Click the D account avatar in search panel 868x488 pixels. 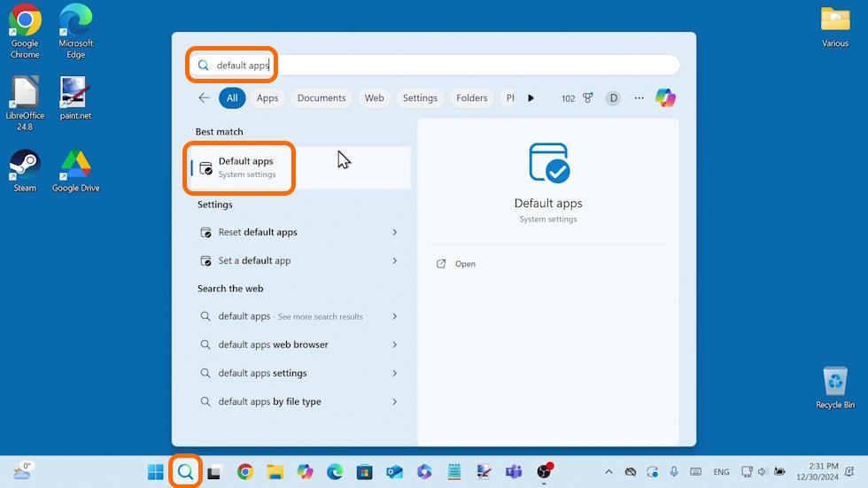613,98
